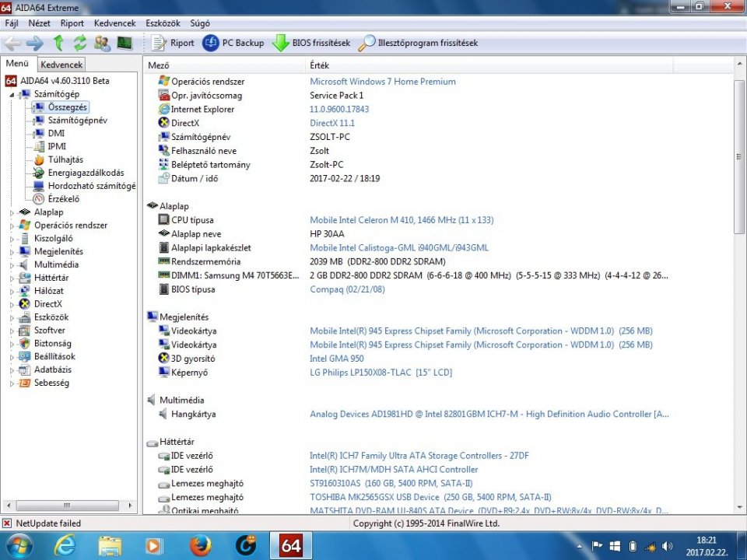The image size is (747, 560).
Task: Open the Intel GMA 950 link
Action: (336, 359)
